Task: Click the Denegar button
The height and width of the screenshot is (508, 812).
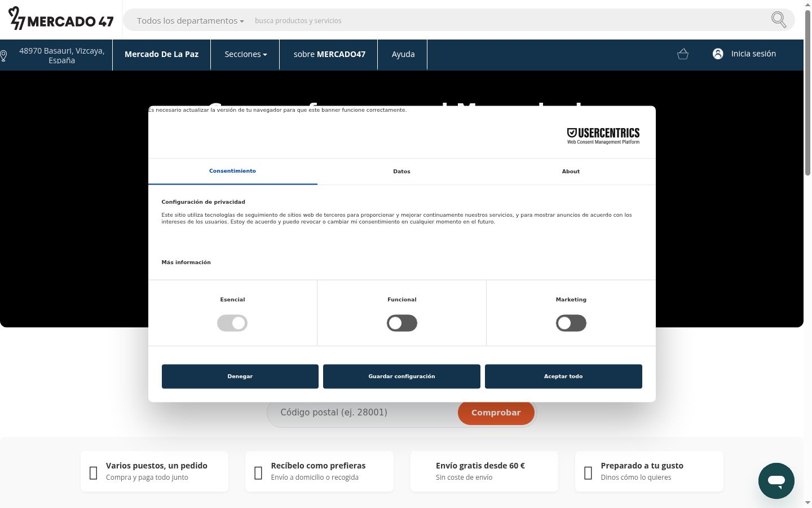Action: coord(240,376)
